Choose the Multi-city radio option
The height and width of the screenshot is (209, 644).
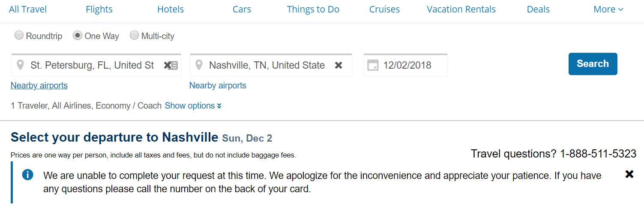point(135,36)
